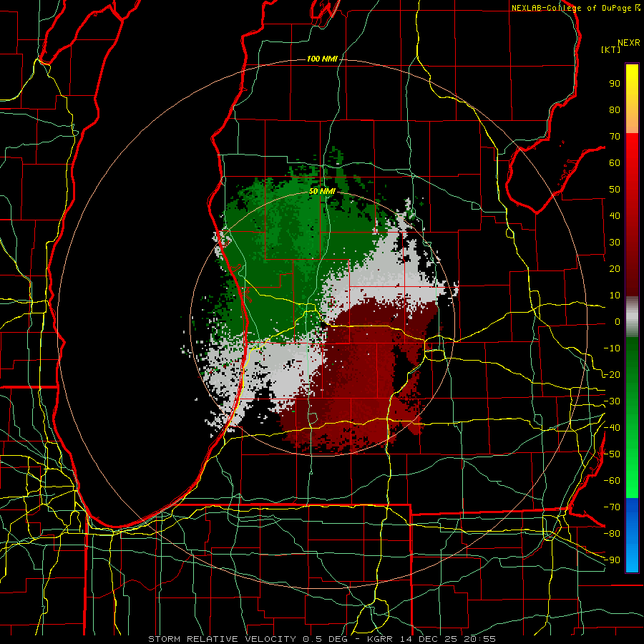The image size is (644, 644).
Task: Click the blue bottom segment of the color bar
Action: pyautogui.click(x=632, y=535)
